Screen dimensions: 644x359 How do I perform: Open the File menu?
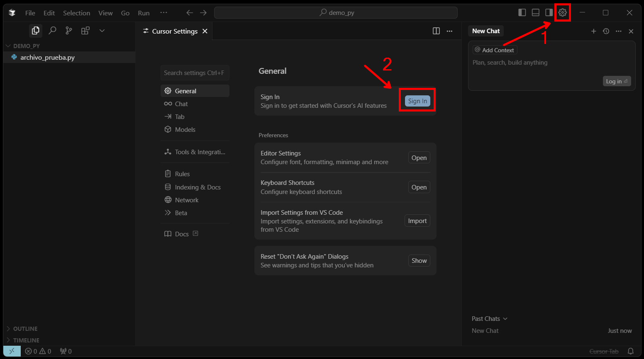click(x=30, y=13)
